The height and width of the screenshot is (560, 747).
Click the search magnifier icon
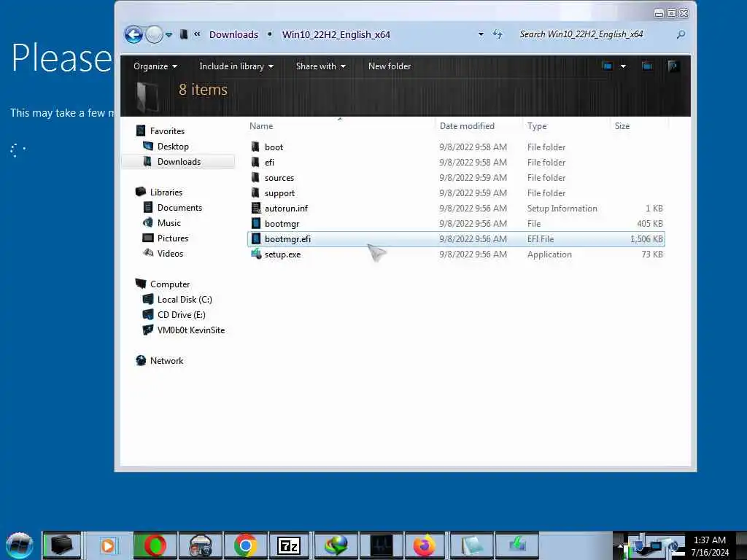tap(681, 34)
